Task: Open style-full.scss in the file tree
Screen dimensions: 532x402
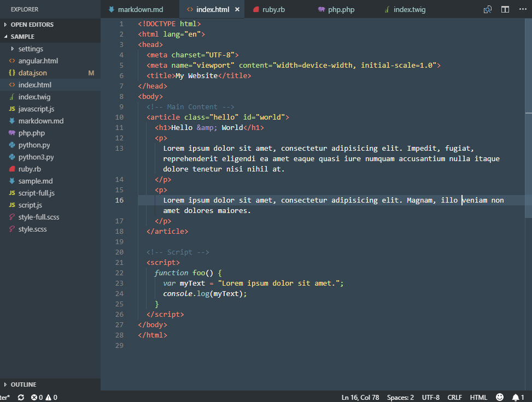Action: [50, 217]
